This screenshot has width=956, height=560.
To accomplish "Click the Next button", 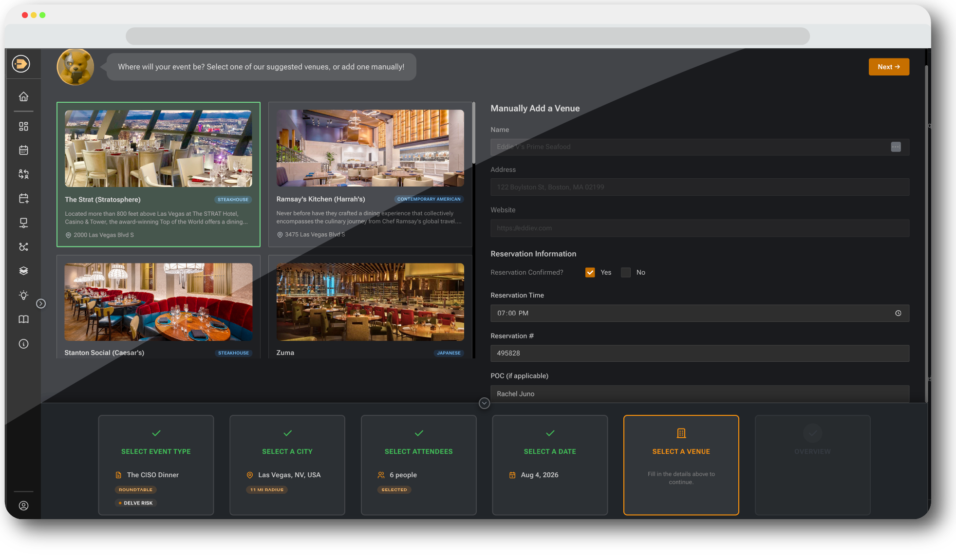I will (888, 67).
